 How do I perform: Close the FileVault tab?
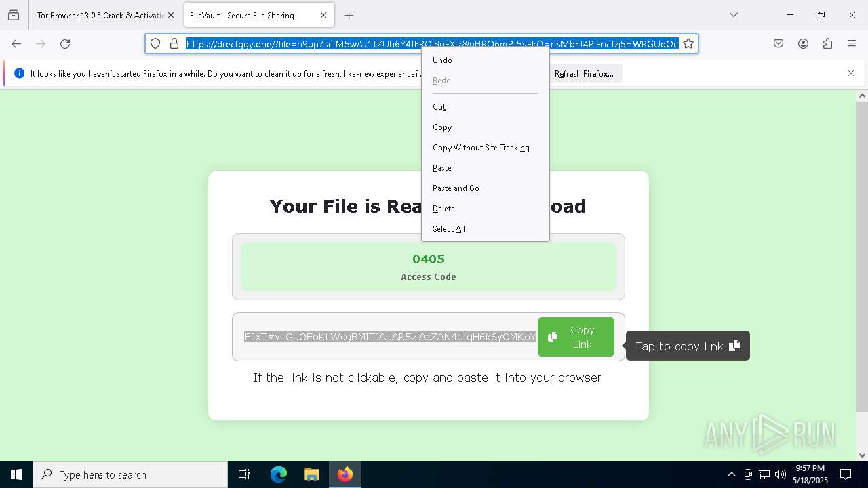(323, 15)
